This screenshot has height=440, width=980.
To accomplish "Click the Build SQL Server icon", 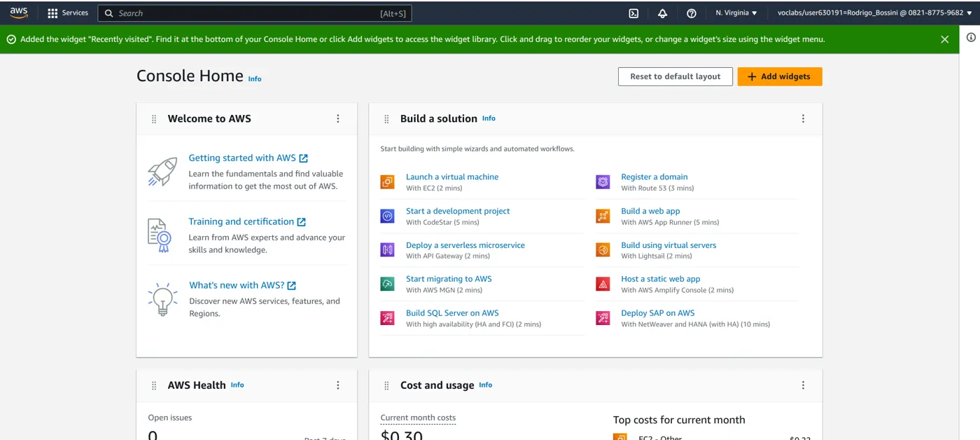I will [x=388, y=318].
